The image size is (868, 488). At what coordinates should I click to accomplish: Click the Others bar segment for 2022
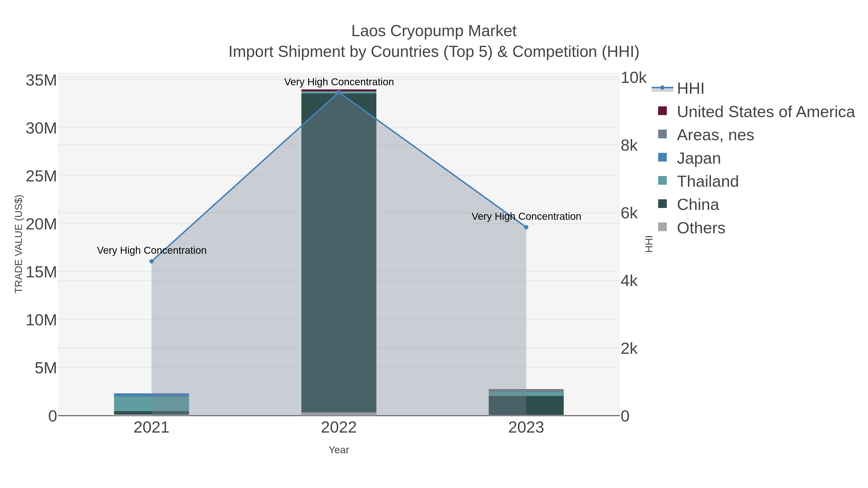(339, 414)
